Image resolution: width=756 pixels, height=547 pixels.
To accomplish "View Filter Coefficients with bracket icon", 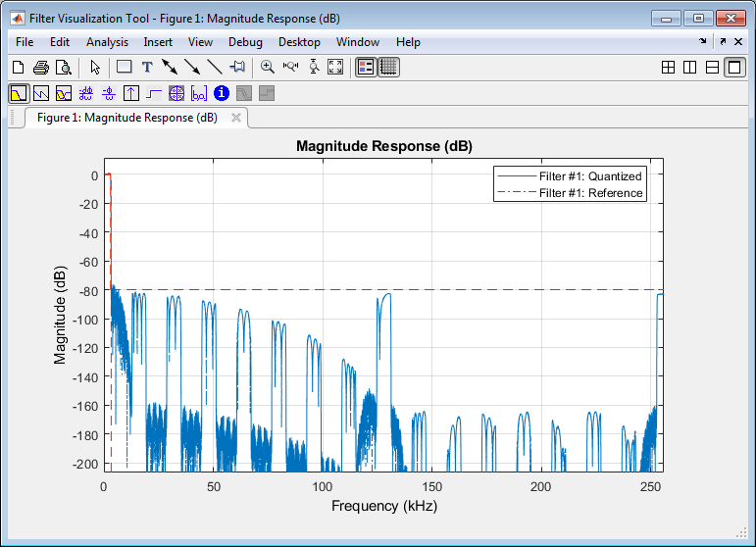I will click(x=199, y=94).
